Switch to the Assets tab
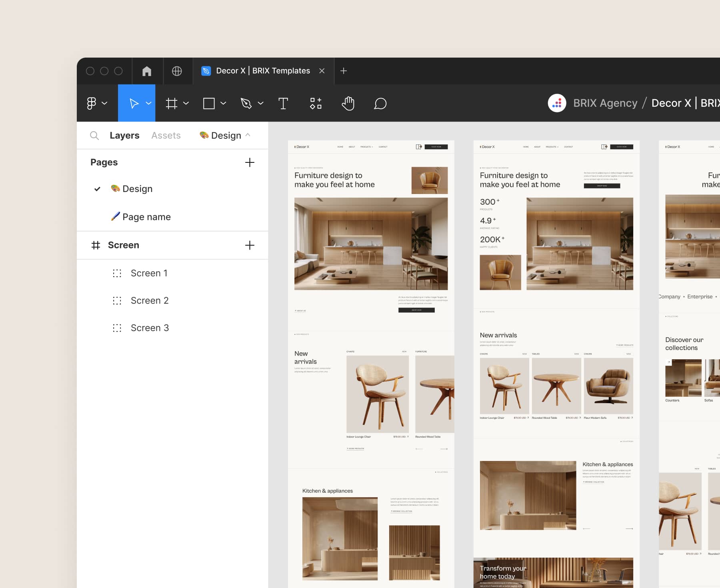The height and width of the screenshot is (588, 720). tap(166, 136)
